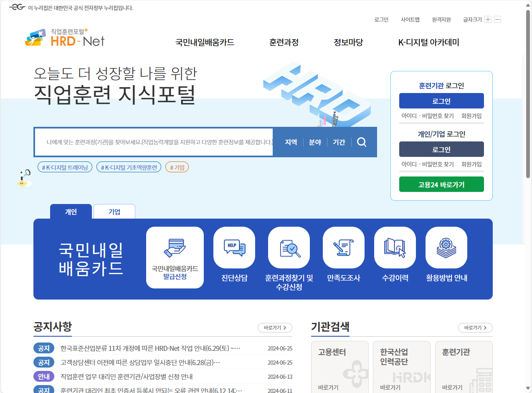Image resolution: width=532 pixels, height=393 pixels.
Task: Select the #K-디지털 기초역량훈련 tag
Action: tap(129, 167)
